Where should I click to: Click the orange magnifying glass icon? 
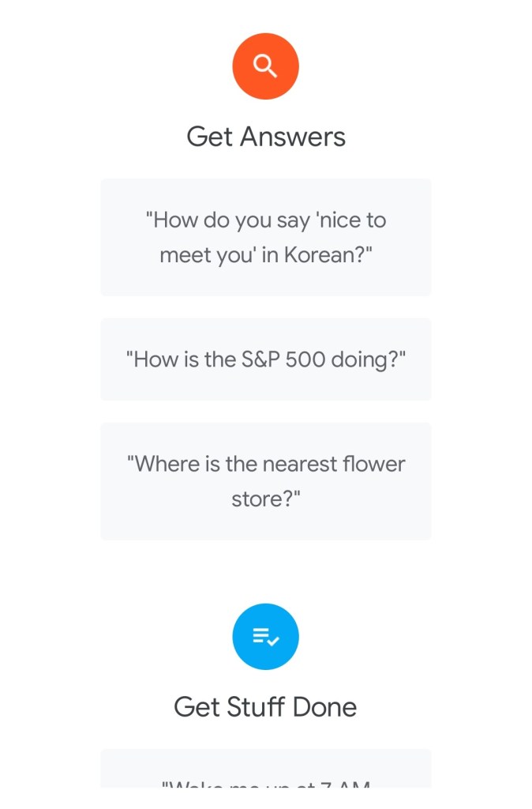[x=265, y=66]
